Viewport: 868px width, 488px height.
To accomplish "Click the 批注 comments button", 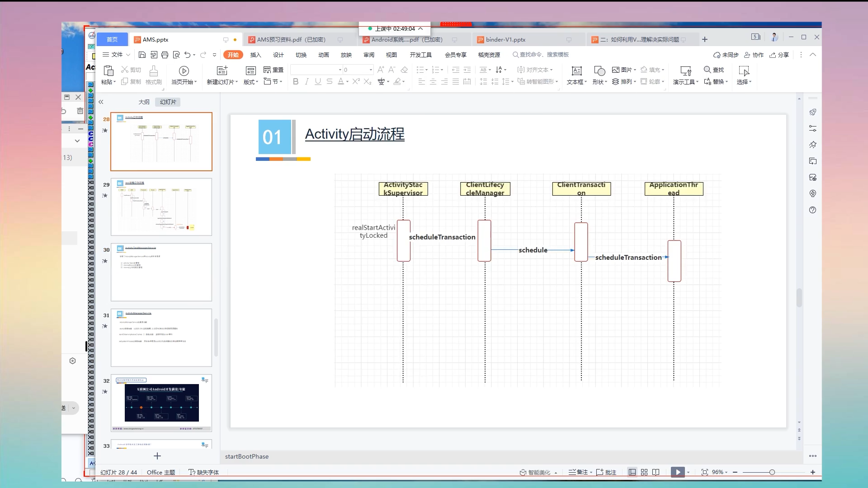I will [x=606, y=472].
